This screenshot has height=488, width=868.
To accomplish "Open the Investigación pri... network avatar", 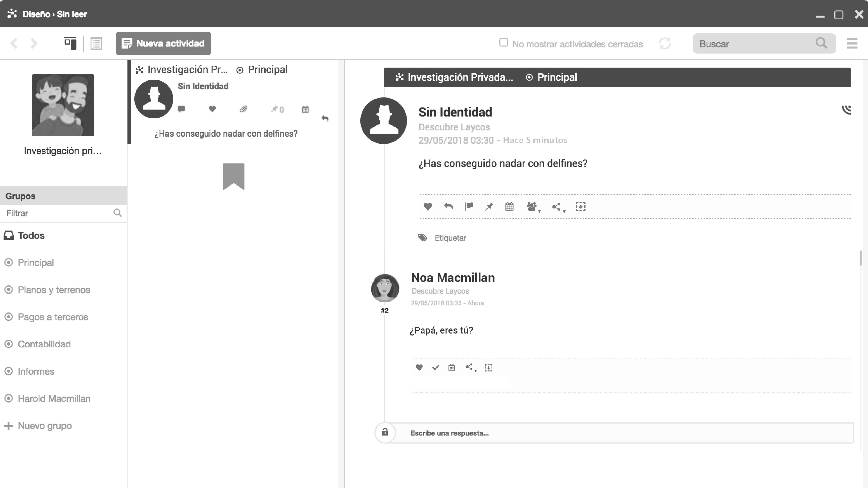I will pyautogui.click(x=63, y=105).
